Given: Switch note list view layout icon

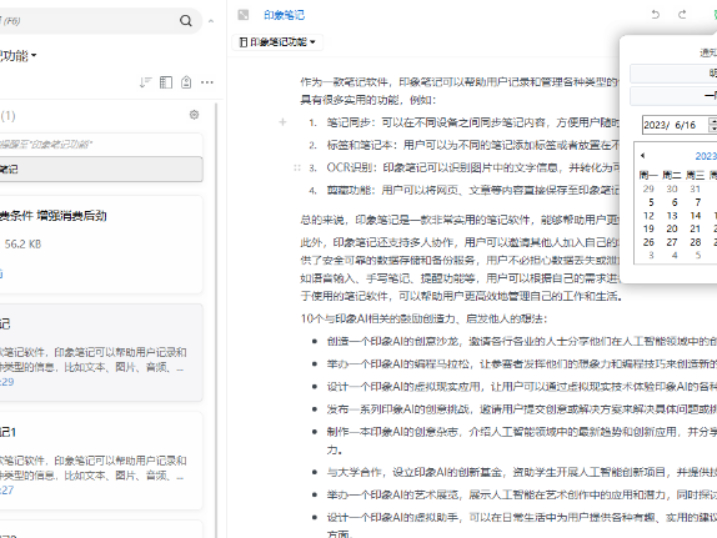Looking at the screenshot, I should [x=166, y=82].
